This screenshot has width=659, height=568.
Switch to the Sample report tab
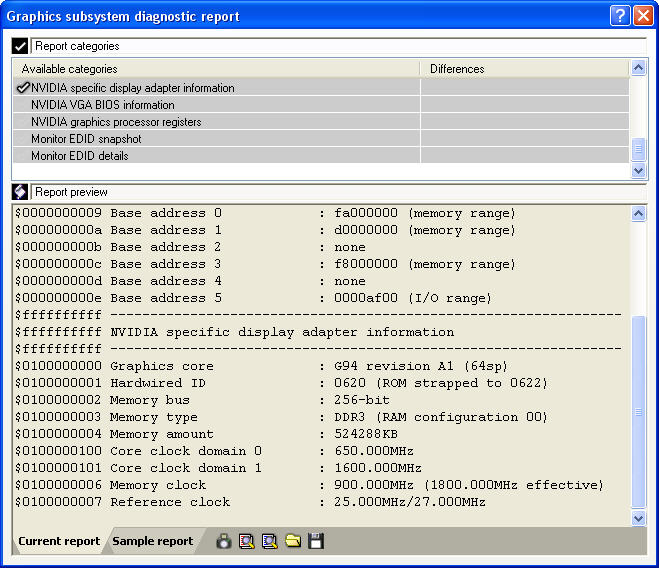pos(153,541)
